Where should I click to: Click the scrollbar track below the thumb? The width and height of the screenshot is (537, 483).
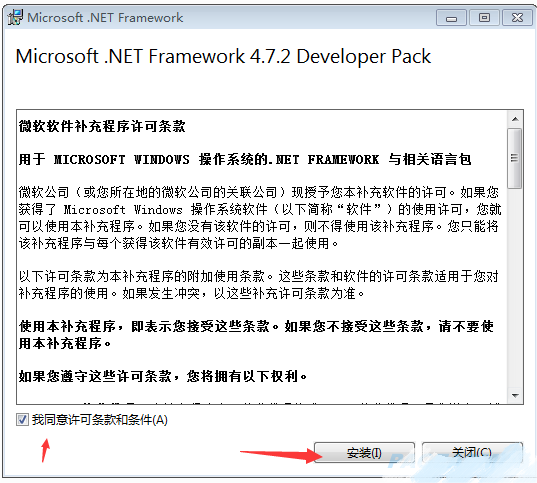515,288
